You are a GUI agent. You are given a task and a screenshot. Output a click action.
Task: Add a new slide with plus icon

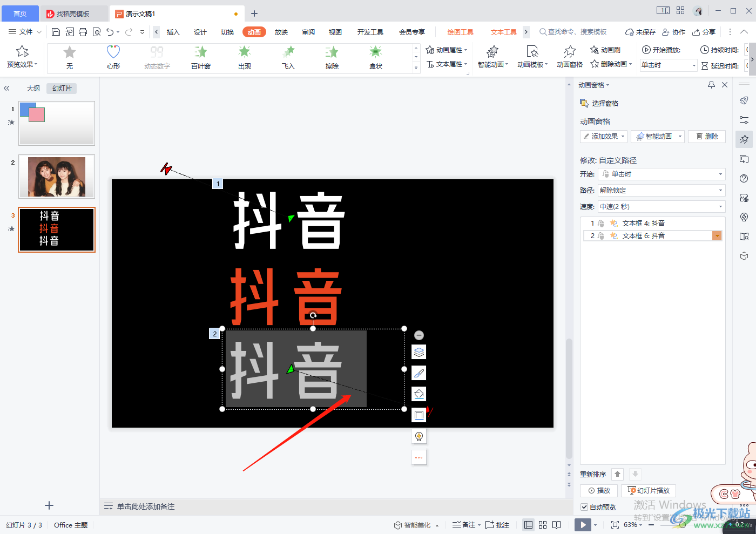coord(49,505)
